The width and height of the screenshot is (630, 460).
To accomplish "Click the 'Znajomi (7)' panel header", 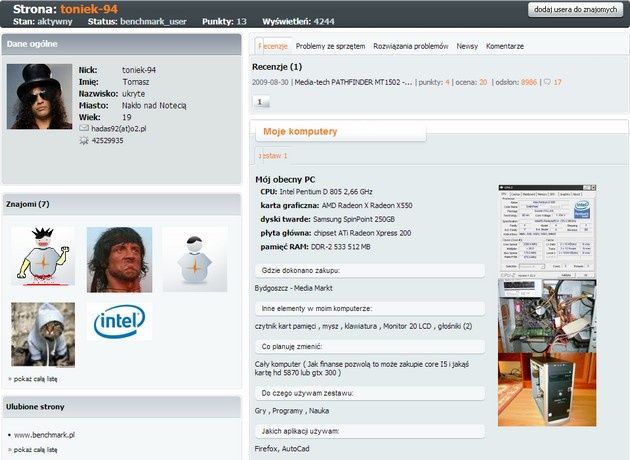I will point(121,204).
